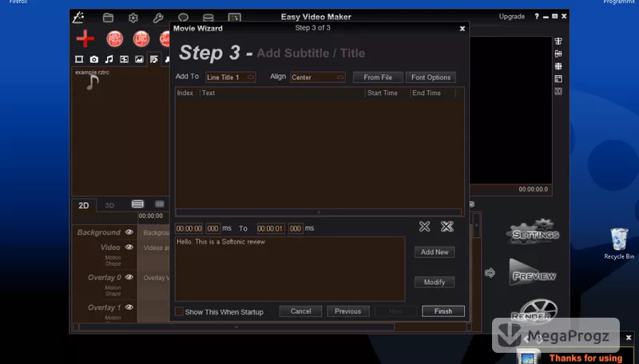639x364 pixels.
Task: Open the gear settings icon in top toolbar
Action: click(133, 18)
